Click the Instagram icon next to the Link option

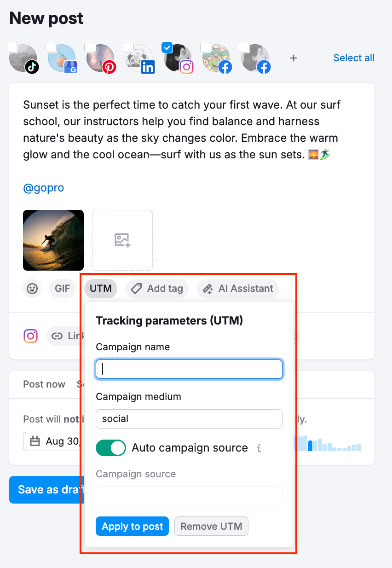(x=30, y=336)
